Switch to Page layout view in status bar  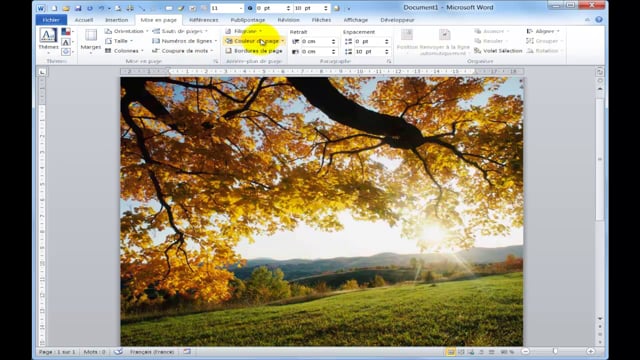[x=451, y=352]
